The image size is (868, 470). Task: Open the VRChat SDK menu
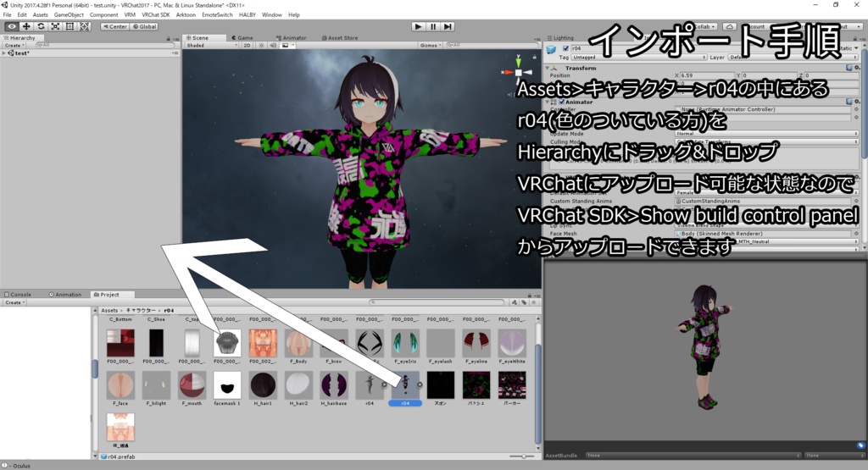(x=156, y=15)
